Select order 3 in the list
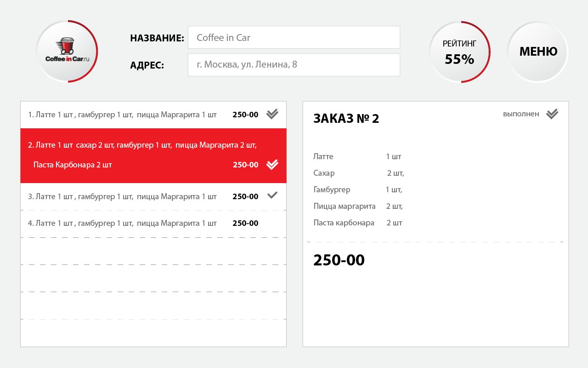 122,196
